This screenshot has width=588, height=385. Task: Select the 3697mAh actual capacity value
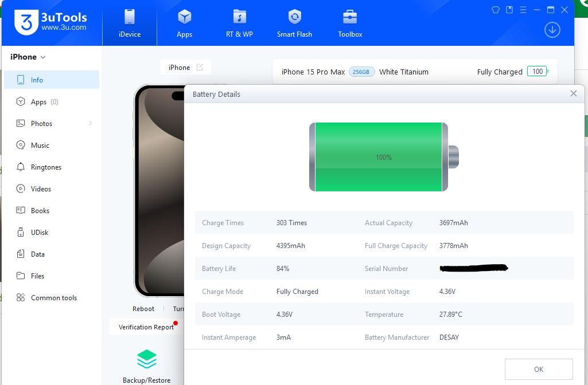pyautogui.click(x=454, y=223)
